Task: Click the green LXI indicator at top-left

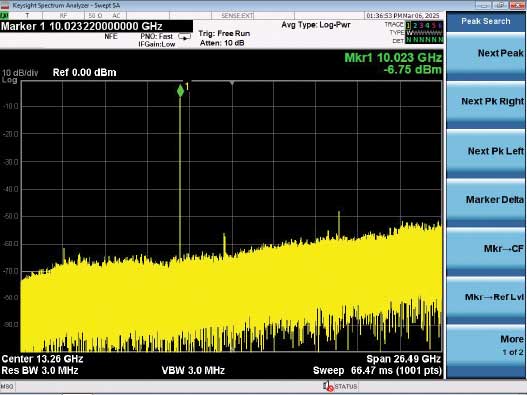Action: coord(4,15)
